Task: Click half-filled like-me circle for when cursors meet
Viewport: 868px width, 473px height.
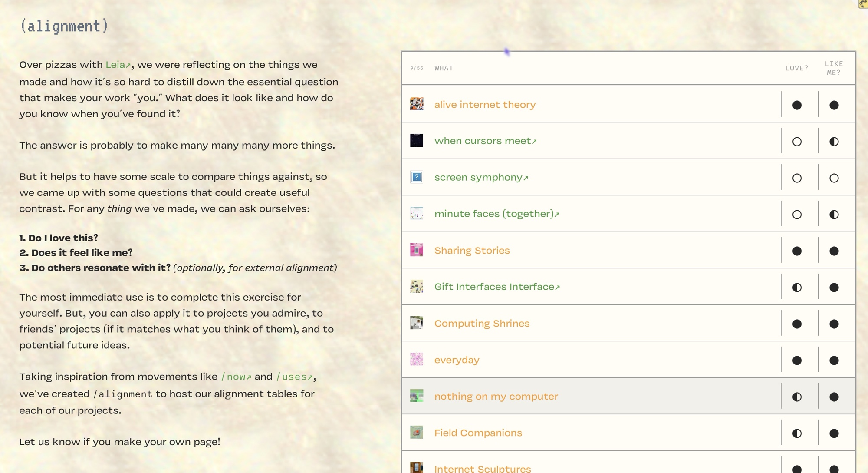Action: tap(834, 142)
